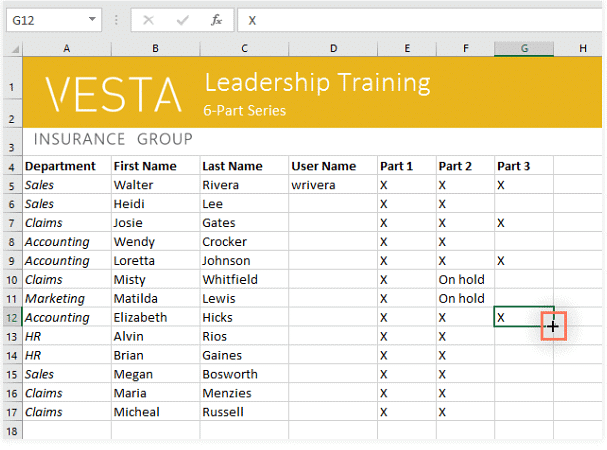Select the wrivera user name cell
The image size is (607, 450).
333,185
